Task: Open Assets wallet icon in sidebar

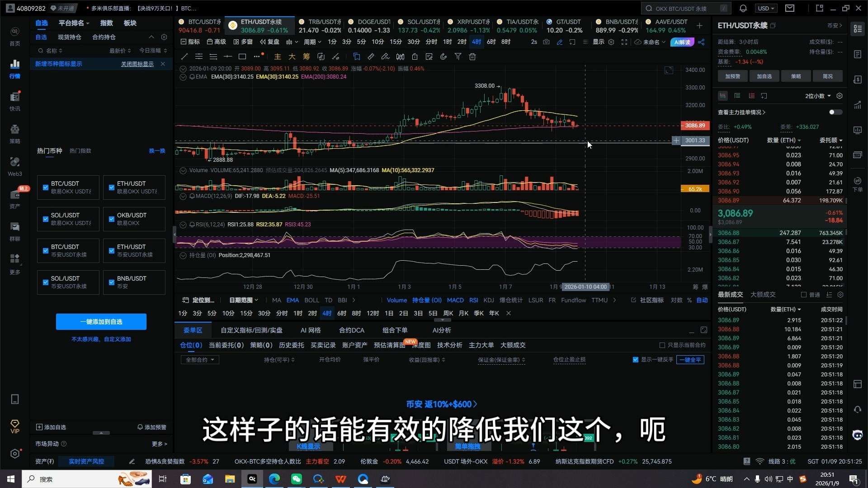Action: (15, 199)
